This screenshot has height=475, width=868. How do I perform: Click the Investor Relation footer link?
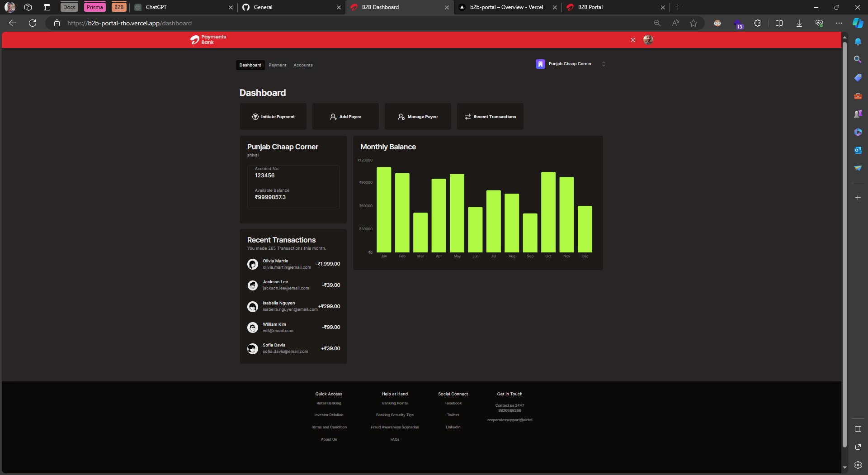pos(329,414)
